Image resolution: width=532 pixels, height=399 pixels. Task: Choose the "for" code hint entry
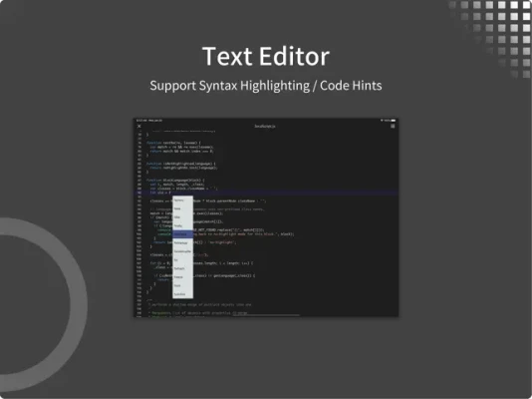[x=182, y=259]
